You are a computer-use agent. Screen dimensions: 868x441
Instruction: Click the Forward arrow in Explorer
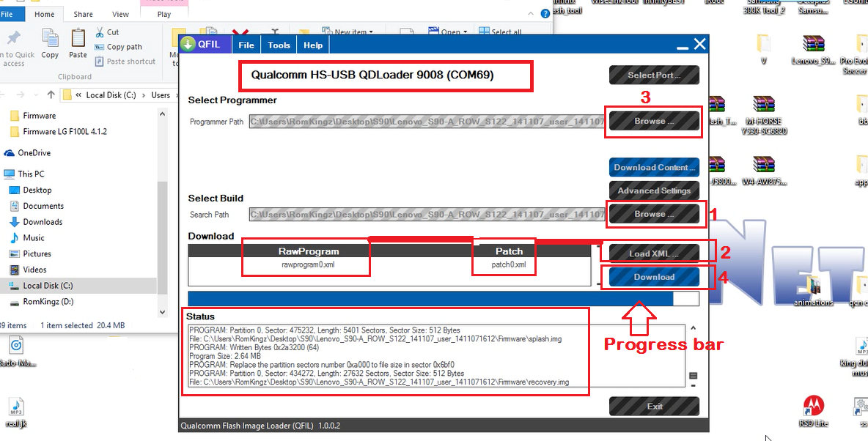21,95
